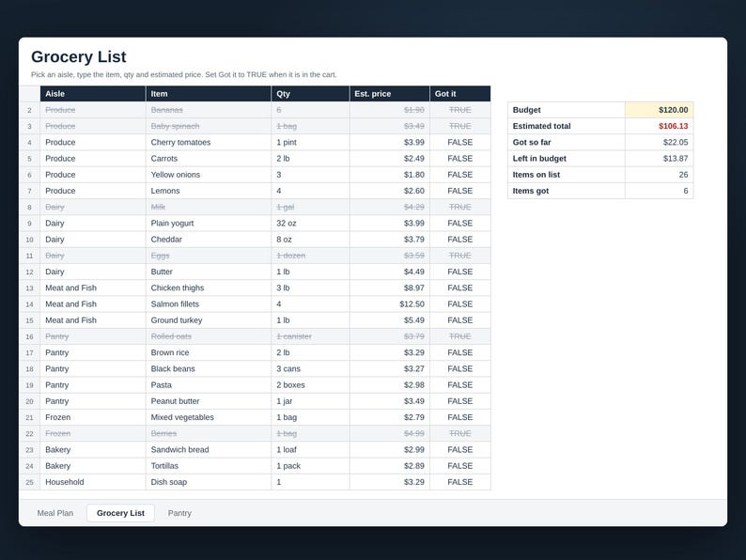The height and width of the screenshot is (560, 746).
Task: Click the Butter price cell $4.49
Action: pyautogui.click(x=390, y=272)
